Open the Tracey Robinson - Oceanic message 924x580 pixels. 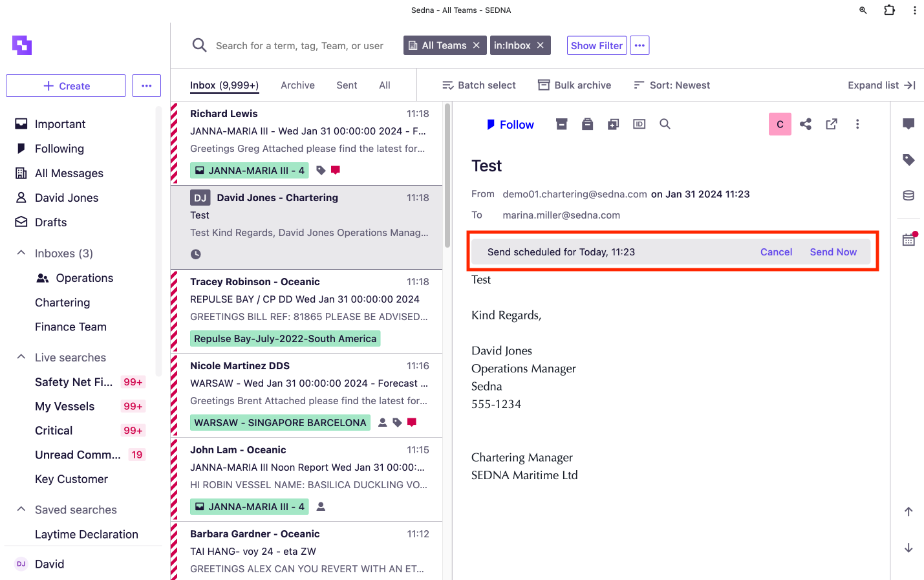(306, 311)
